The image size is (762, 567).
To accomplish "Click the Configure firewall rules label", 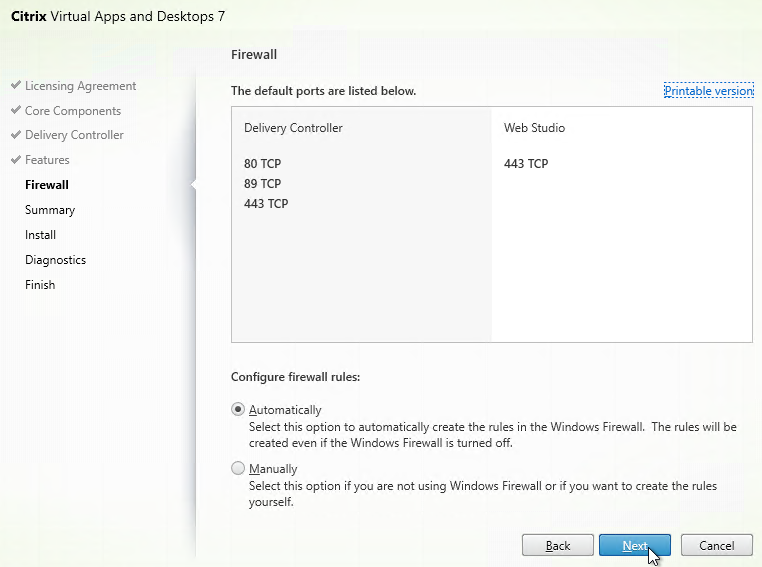I will pos(295,377).
